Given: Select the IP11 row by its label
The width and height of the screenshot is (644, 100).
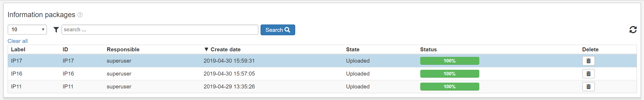Looking at the screenshot, I should (x=16, y=87).
